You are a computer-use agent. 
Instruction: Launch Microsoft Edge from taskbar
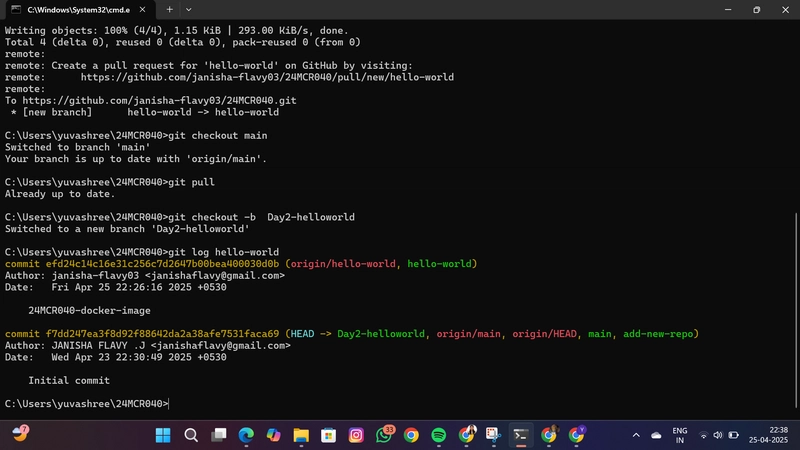point(246,435)
